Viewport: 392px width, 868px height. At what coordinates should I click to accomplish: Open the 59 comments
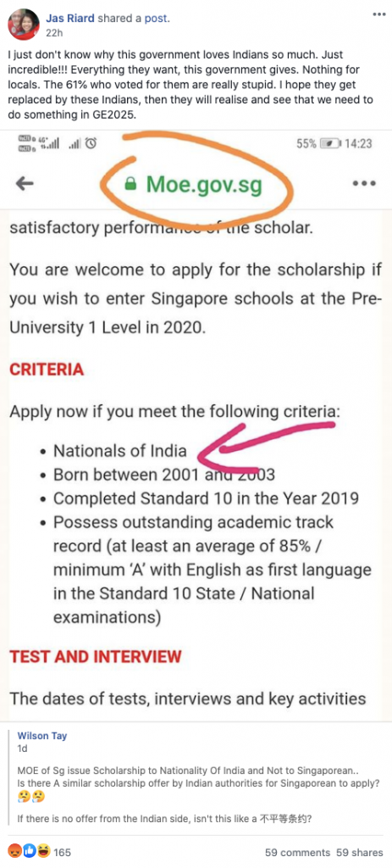pyautogui.click(x=297, y=853)
